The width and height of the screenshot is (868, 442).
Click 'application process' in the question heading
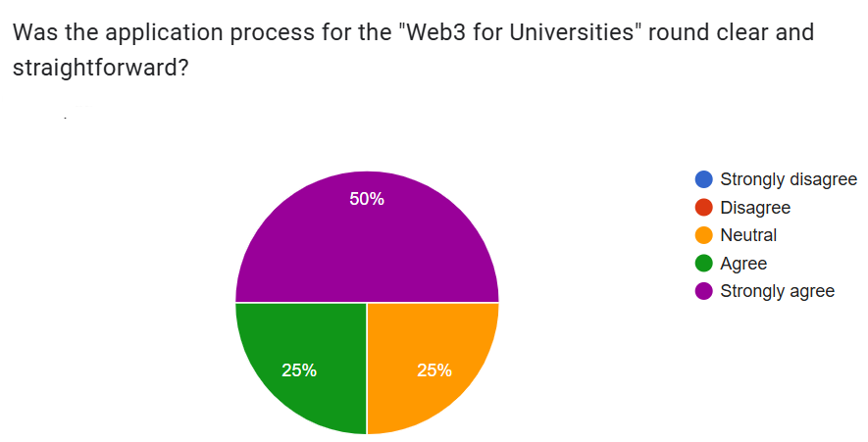(x=208, y=33)
